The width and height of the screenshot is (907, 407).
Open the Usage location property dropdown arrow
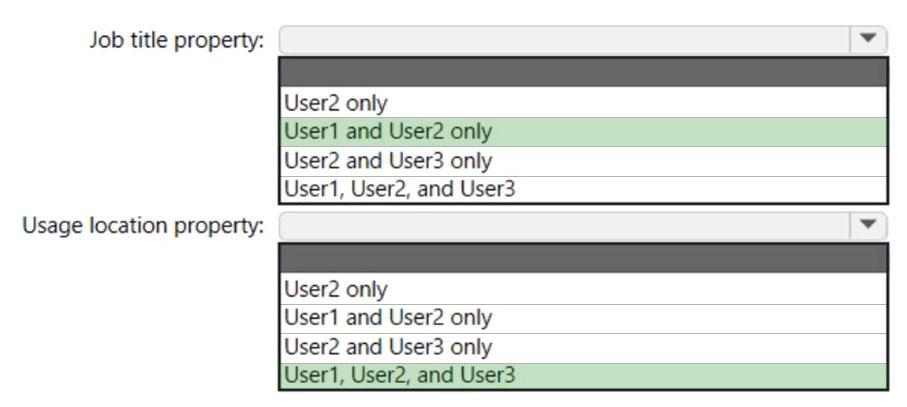click(867, 225)
